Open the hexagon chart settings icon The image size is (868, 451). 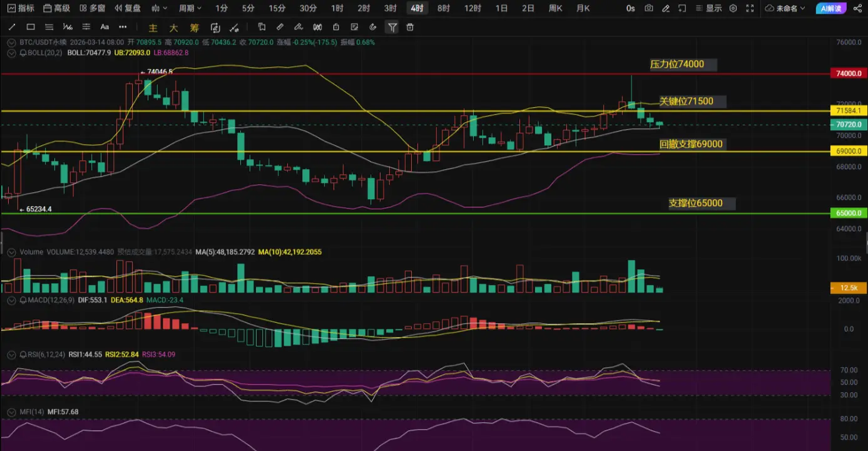click(733, 8)
